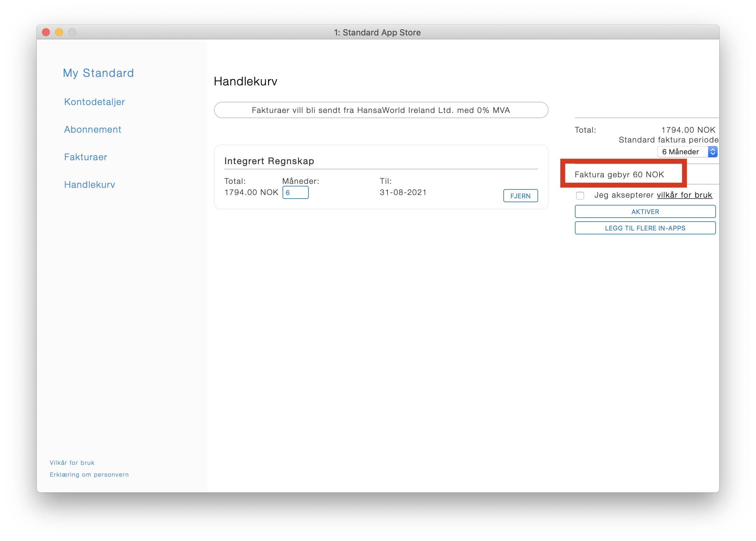
Task: Minimize the window with the yellow button
Action: [59, 32]
